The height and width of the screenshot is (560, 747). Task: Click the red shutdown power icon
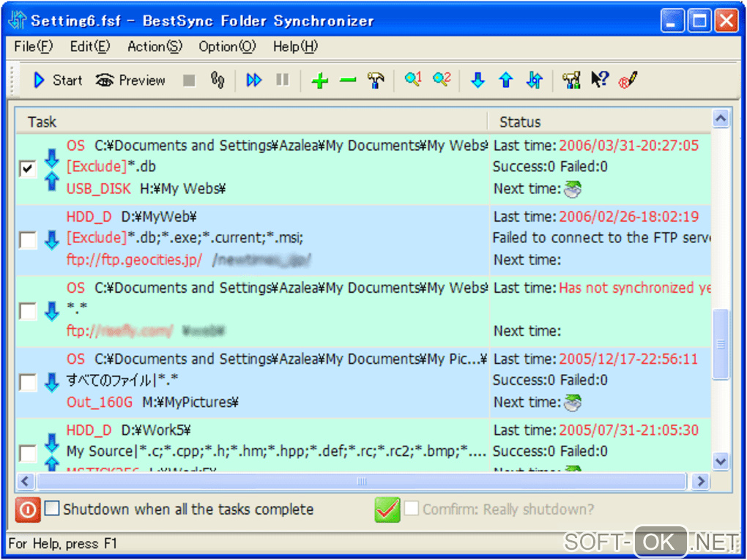point(28,509)
